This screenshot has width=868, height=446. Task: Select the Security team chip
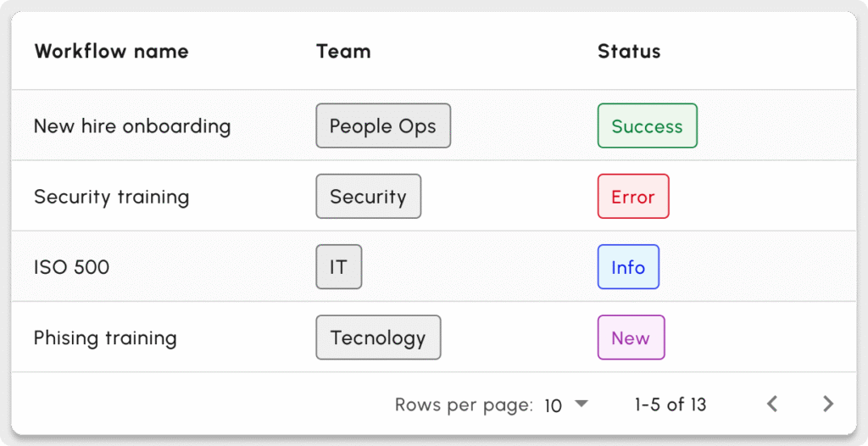(368, 197)
